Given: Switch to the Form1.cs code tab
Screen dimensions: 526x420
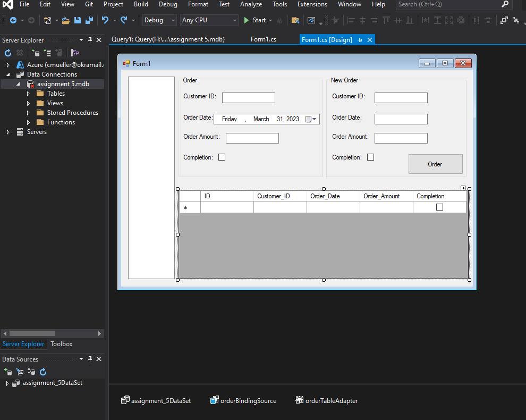Looking at the screenshot, I should [263, 40].
